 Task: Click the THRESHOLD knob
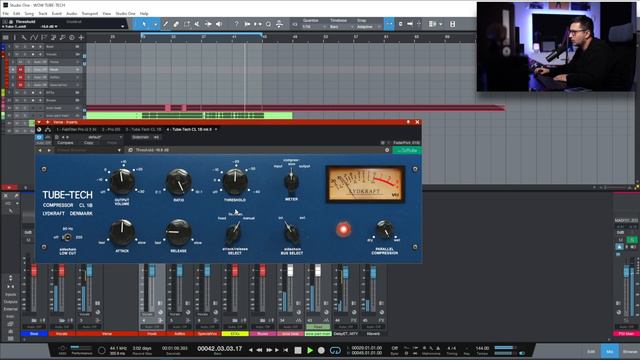click(235, 182)
